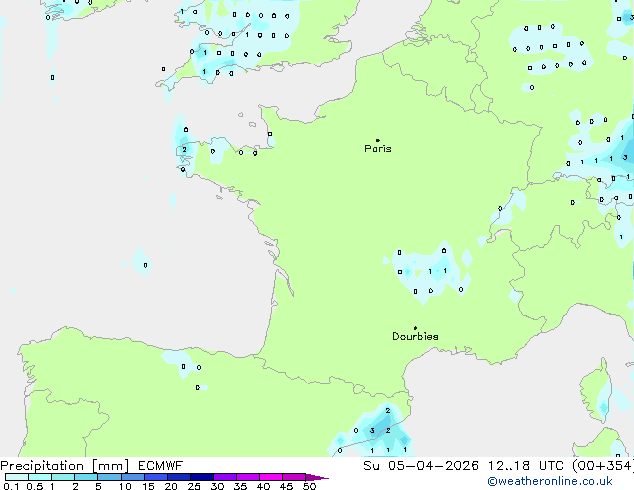Image resolution: width=634 pixels, height=490 pixels.
Task: Click the Paris city marker dot
Action: [x=377, y=140]
